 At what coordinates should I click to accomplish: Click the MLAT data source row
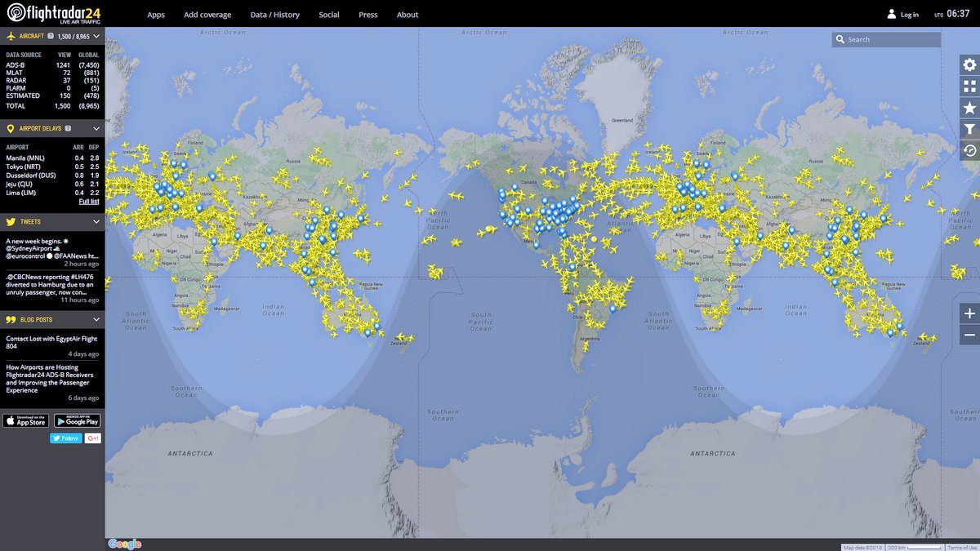point(52,73)
